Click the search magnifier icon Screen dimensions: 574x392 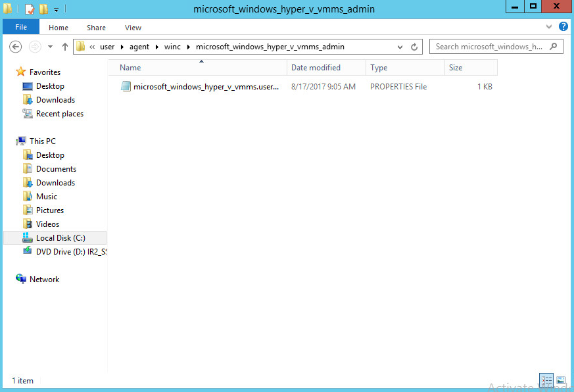pos(554,47)
